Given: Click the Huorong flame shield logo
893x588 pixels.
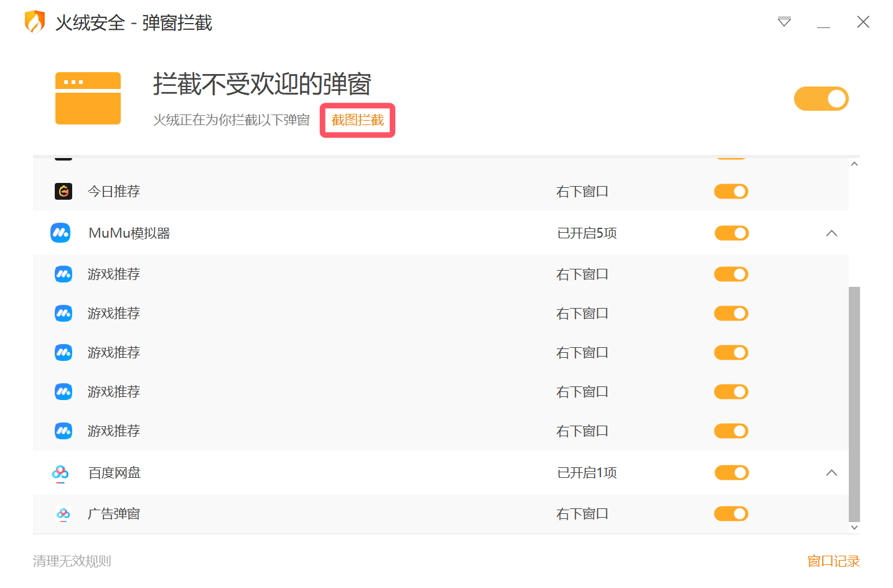Looking at the screenshot, I should click(x=35, y=22).
